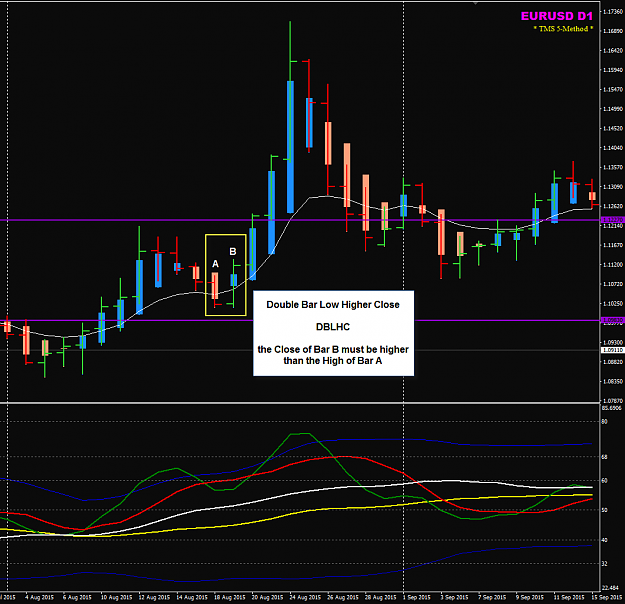Image resolution: width=625 pixels, height=604 pixels.
Task: Click the EURUSD D1 chart title
Action: coord(556,16)
